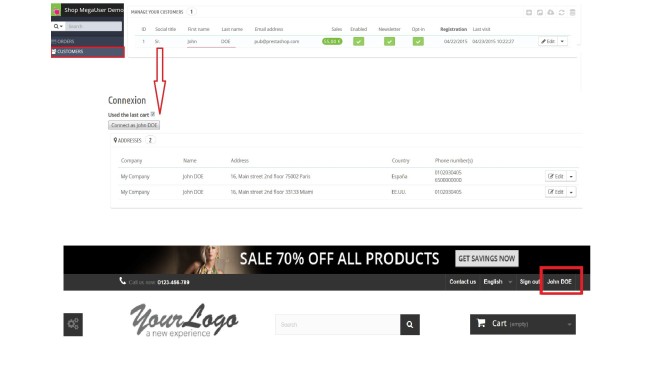Click the green sales amount badge
Image resolution: width=646 pixels, height=366 pixels.
[332, 41]
